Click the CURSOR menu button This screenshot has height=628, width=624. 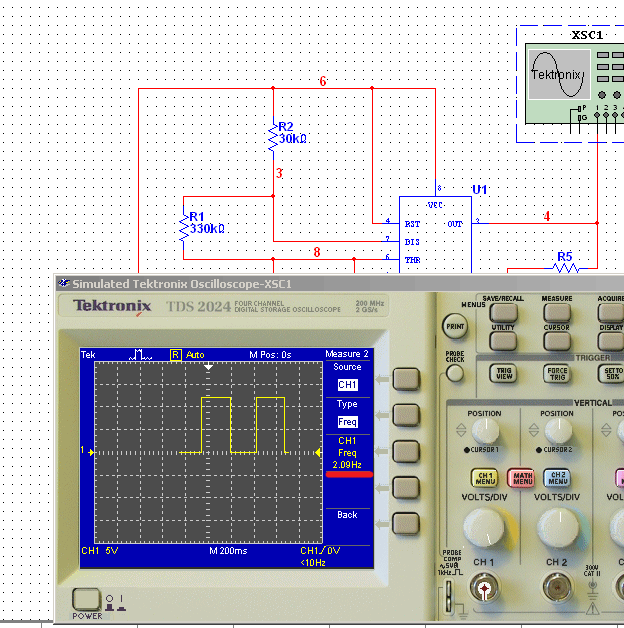point(557,342)
